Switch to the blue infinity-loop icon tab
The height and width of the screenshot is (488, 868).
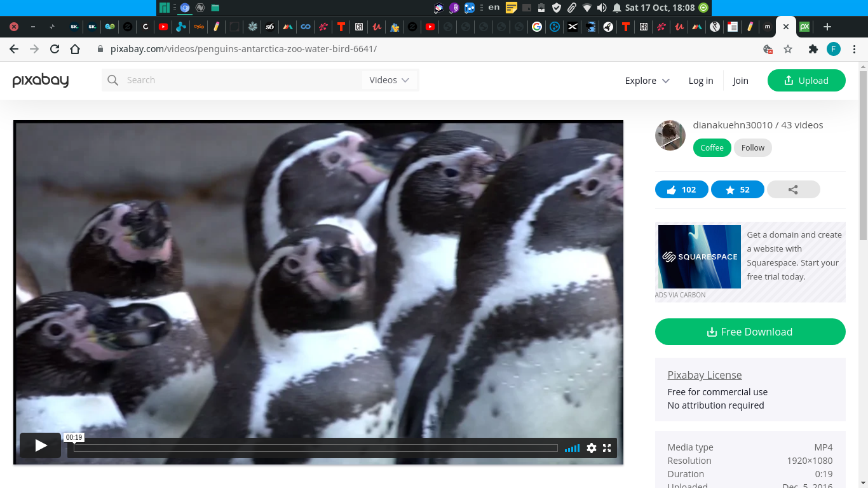[x=306, y=27]
